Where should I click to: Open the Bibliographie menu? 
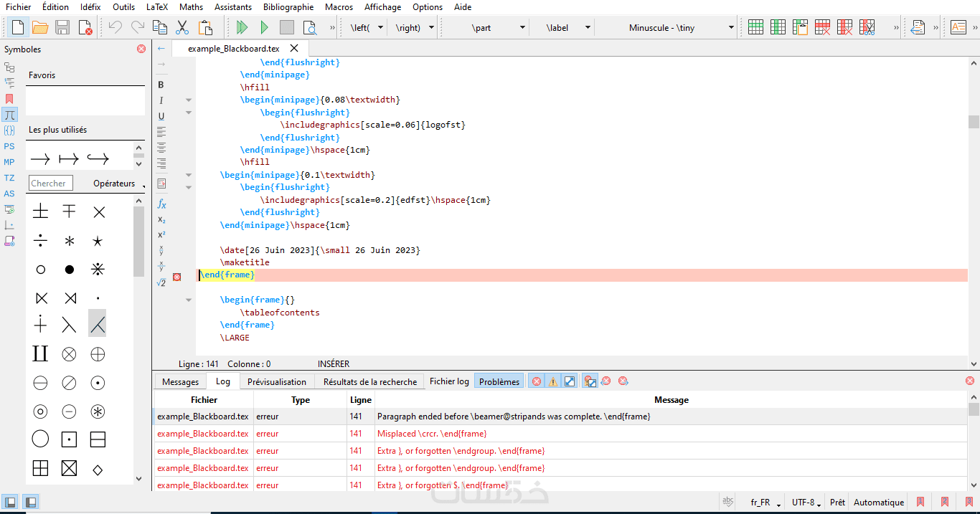pyautogui.click(x=288, y=7)
